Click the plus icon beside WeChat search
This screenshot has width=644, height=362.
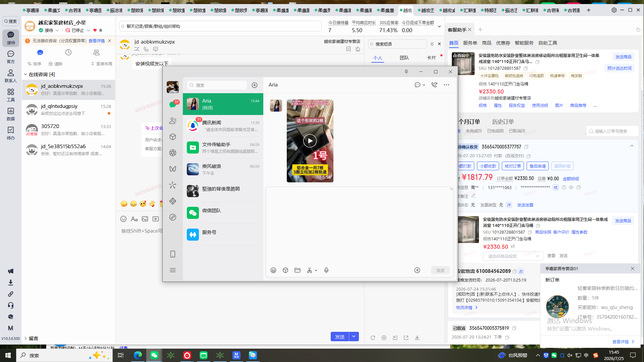point(255,85)
